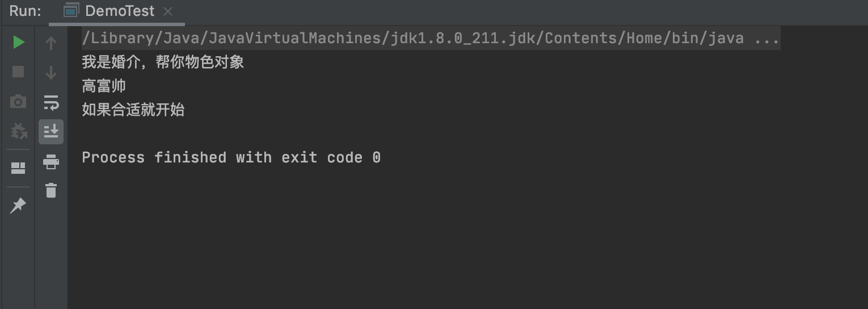Click the Process finished exit code line
This screenshot has height=309, width=868.
point(231,157)
